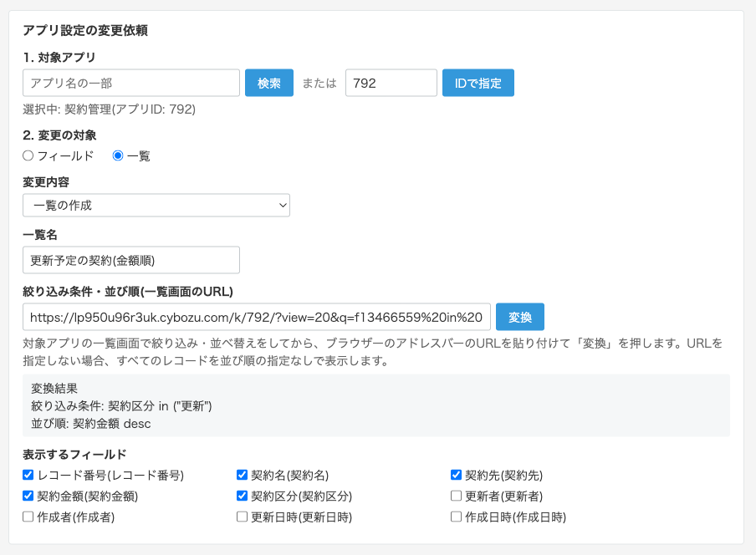
Task: Click the app ID field containing 792
Action: pyautogui.click(x=391, y=83)
